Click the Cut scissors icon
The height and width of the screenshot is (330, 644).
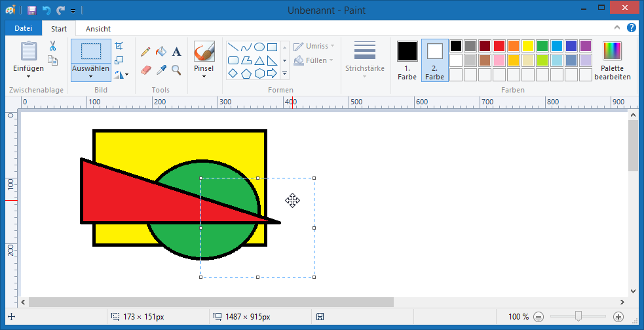[x=53, y=46]
